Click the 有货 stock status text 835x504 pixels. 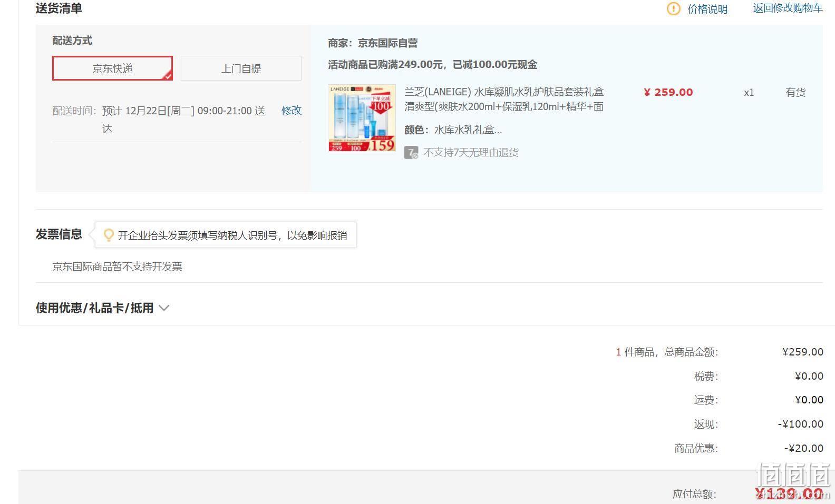(795, 92)
